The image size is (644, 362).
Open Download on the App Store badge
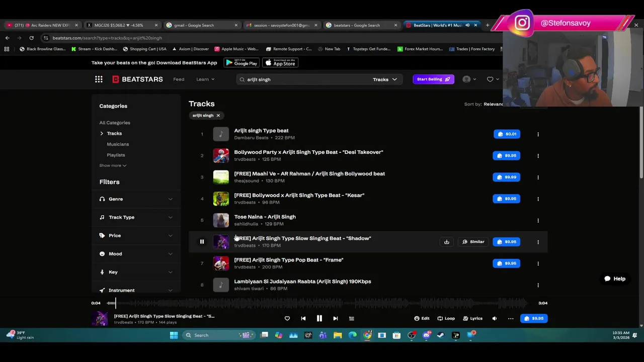click(x=280, y=63)
